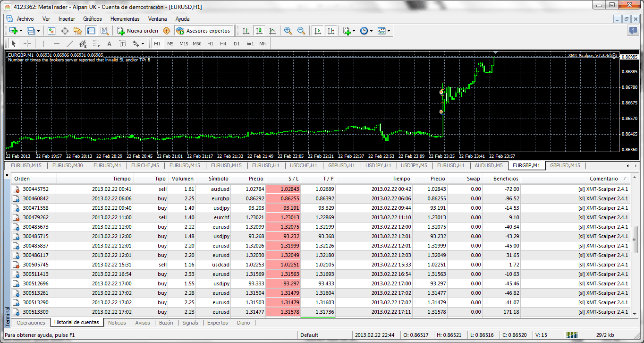The width and height of the screenshot is (644, 343).
Task: Sort history by Beneficios column header
Action: click(x=506, y=179)
